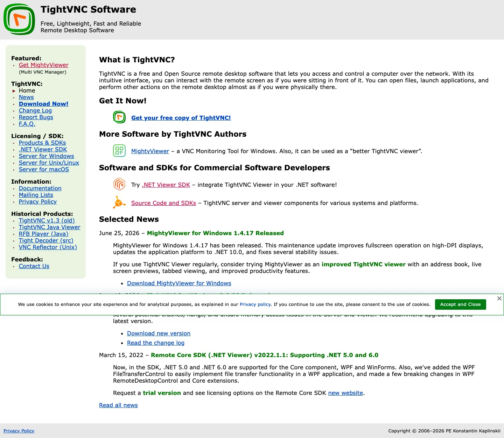The height and width of the screenshot is (438, 504).
Task: Open 'Tight Decoder (src)' link
Action: point(46,240)
